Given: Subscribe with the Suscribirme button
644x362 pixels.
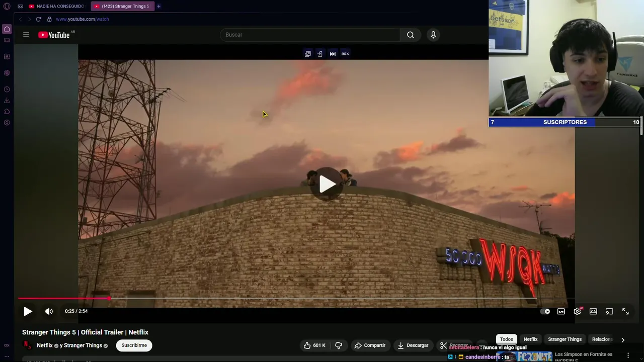Looking at the screenshot, I should click(x=134, y=345).
